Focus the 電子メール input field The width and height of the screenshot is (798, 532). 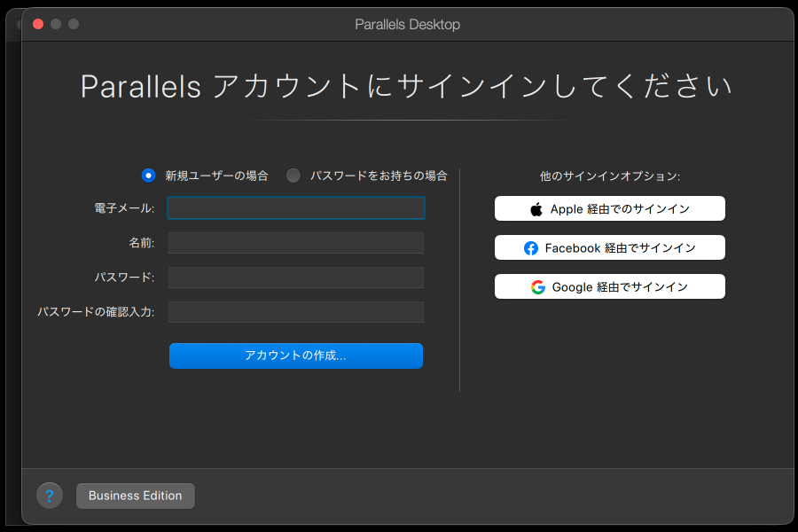[x=295, y=207]
